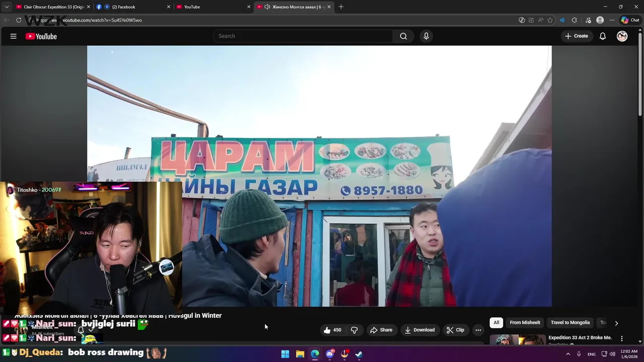644x362 pixels.
Task: Add page to favorites star
Action: pyautogui.click(x=550, y=20)
